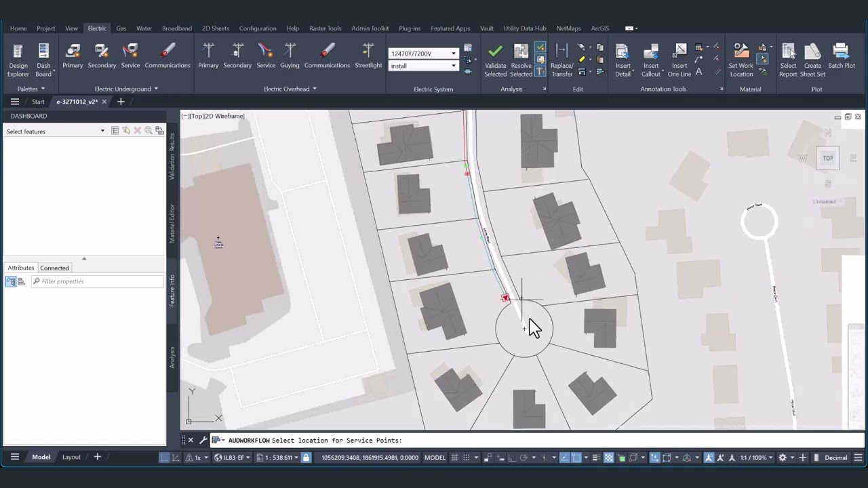Select Electric Overhead Communications tool
The width and height of the screenshot is (868, 488).
coord(327,56)
